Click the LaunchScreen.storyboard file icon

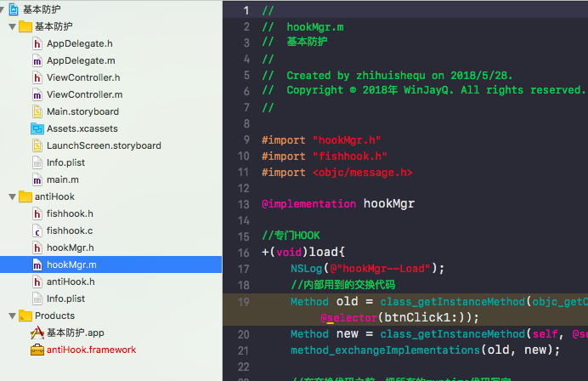(x=37, y=145)
